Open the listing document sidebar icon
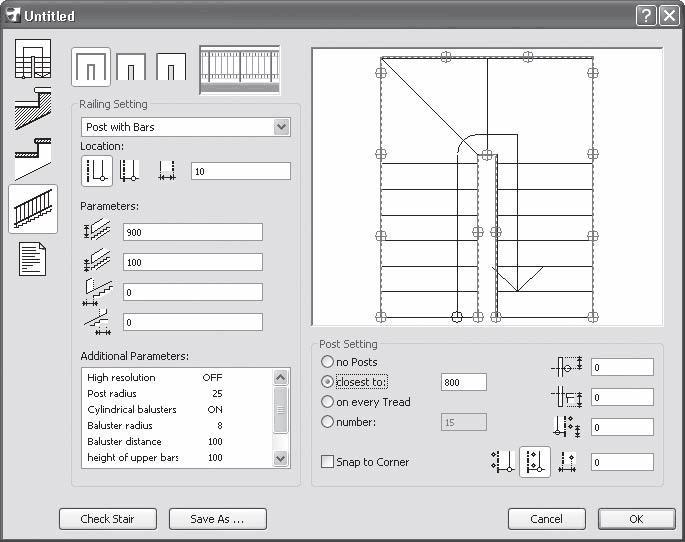The width and height of the screenshot is (685, 542). coord(32,259)
